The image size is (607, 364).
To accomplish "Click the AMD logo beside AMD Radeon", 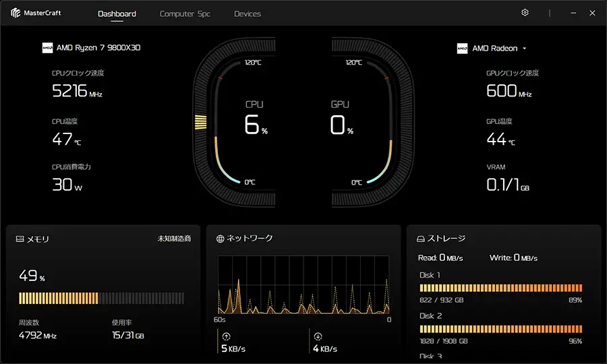I will pos(462,49).
